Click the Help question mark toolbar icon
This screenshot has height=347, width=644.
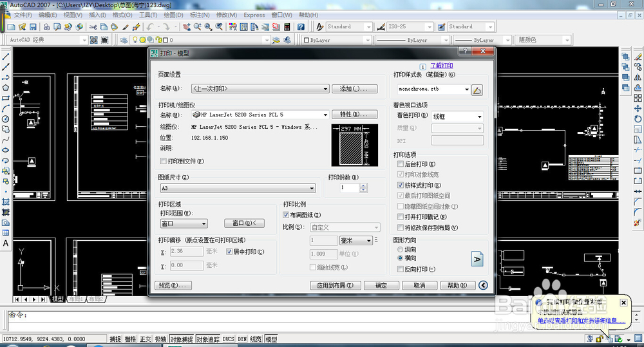point(301,26)
